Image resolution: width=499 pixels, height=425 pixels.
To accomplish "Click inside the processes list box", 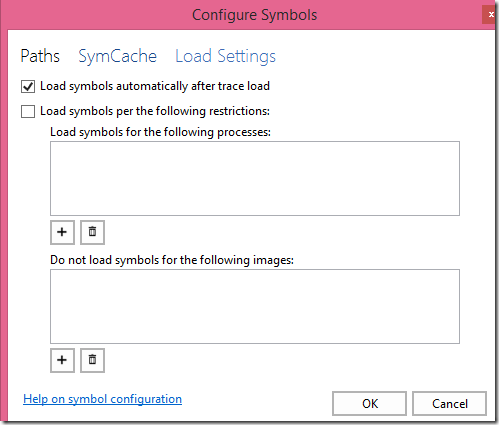I will [x=255, y=178].
